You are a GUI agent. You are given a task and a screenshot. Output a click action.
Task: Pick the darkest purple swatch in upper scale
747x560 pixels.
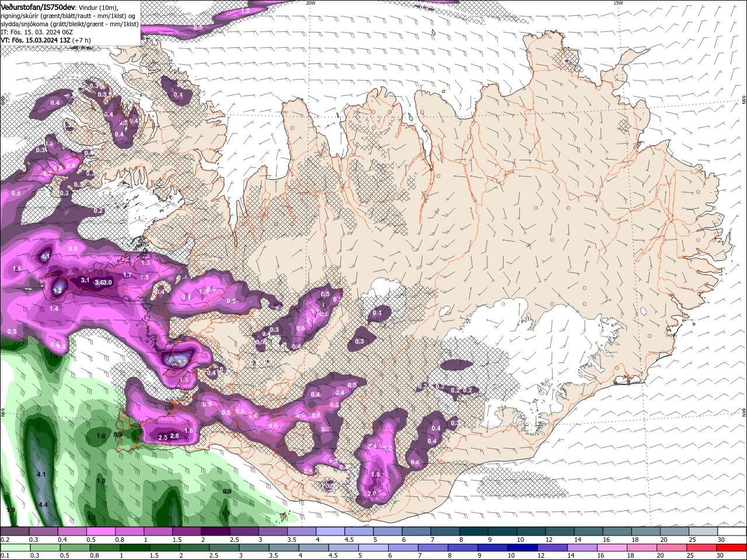coord(215,532)
